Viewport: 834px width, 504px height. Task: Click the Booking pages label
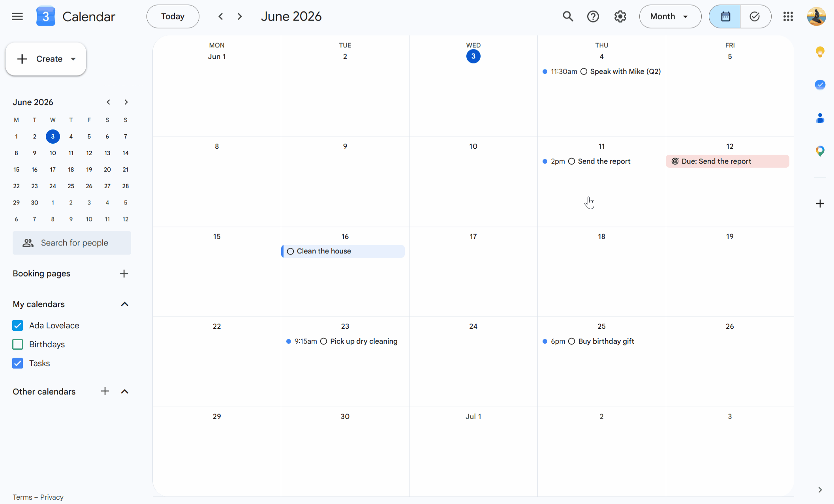pyautogui.click(x=41, y=274)
